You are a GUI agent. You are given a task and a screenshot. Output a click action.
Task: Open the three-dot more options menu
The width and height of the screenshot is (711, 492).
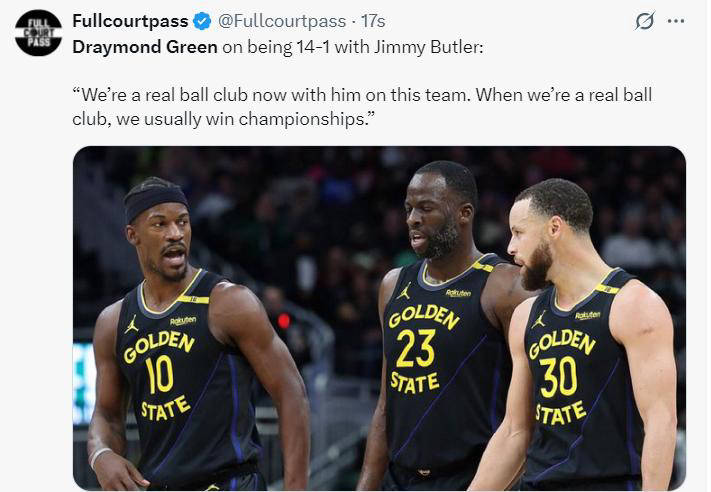pos(676,21)
